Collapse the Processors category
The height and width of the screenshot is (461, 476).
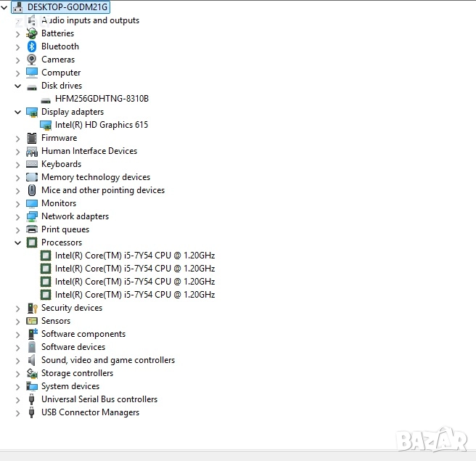click(x=18, y=242)
